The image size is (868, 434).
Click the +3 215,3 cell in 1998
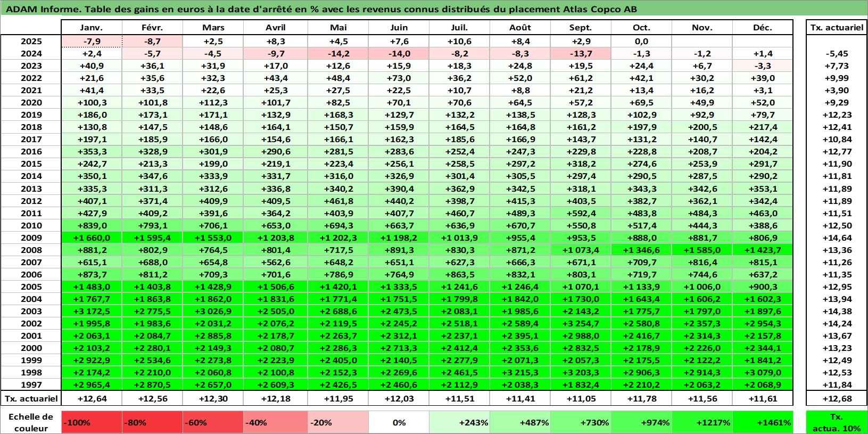pyautogui.click(x=520, y=372)
